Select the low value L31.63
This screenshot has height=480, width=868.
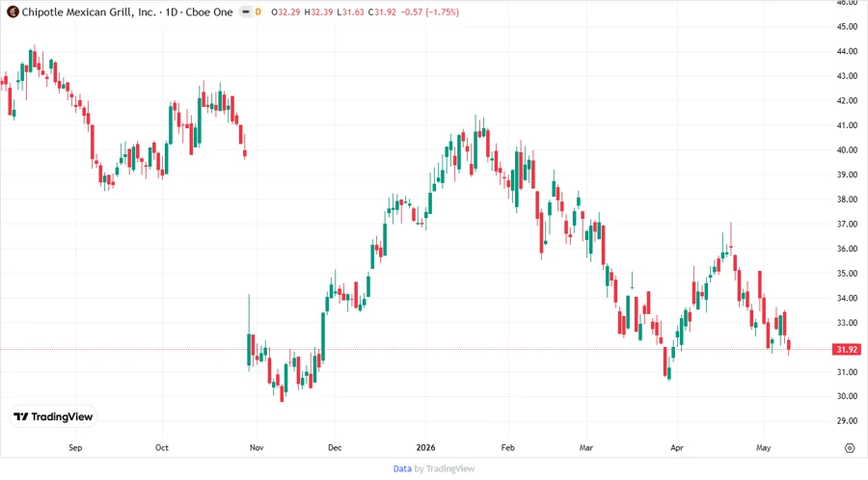point(350,13)
